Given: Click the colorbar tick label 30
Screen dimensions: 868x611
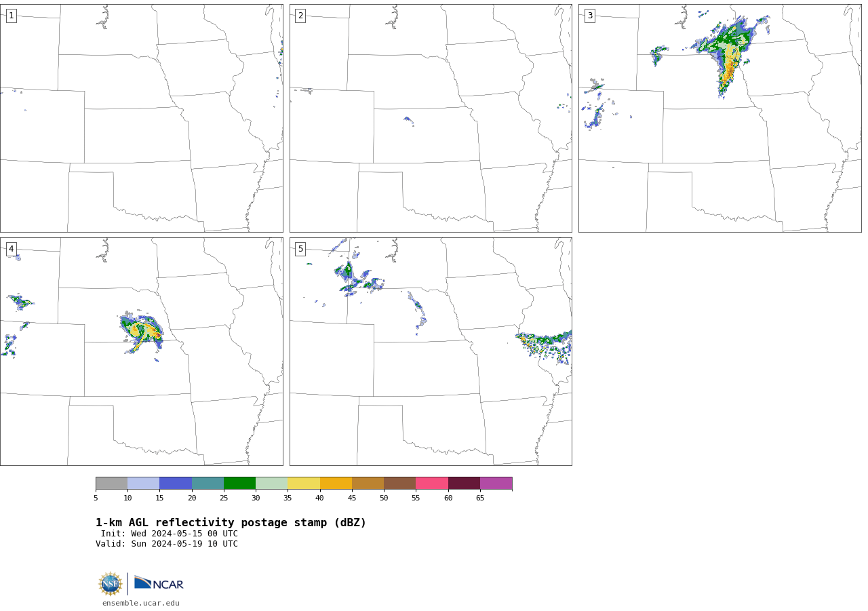Looking at the screenshot, I should point(256,498).
